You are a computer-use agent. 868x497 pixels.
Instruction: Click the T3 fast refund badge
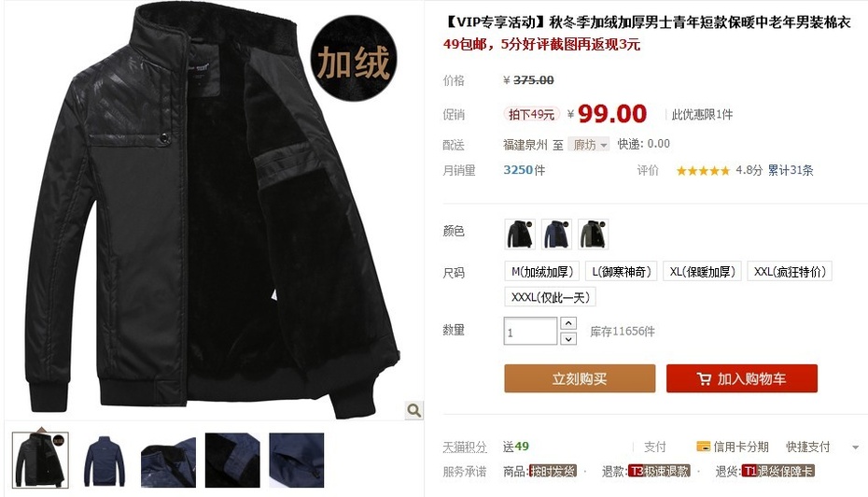pyautogui.click(x=659, y=471)
